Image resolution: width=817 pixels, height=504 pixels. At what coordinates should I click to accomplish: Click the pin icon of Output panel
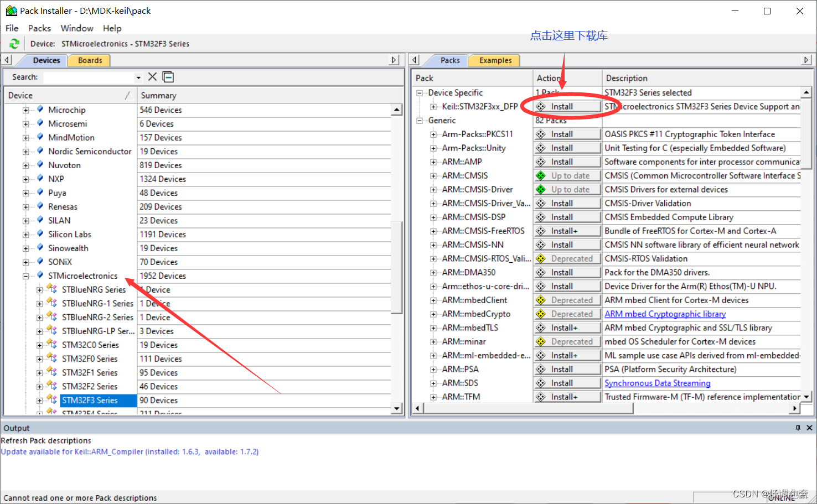tap(798, 428)
